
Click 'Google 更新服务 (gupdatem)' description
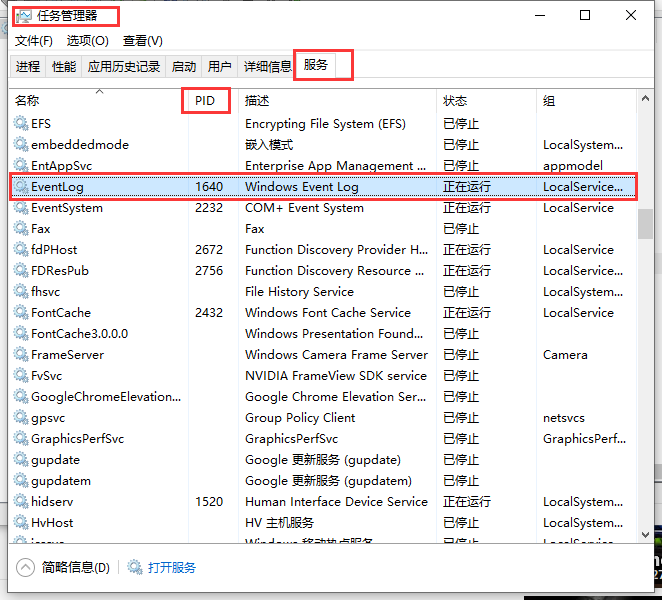(328, 481)
